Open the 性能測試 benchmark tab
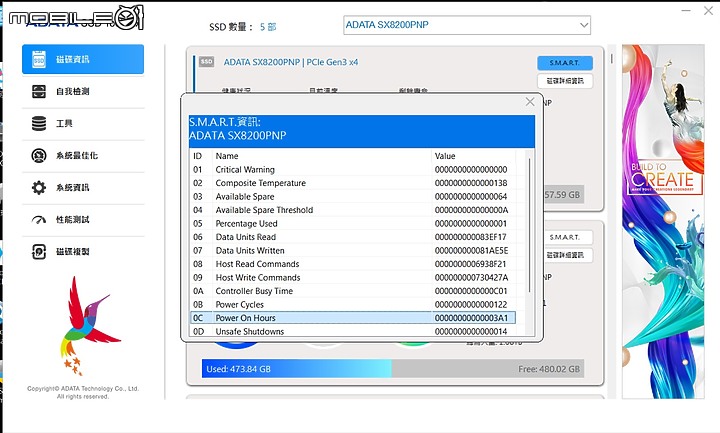The height and width of the screenshot is (433, 720). pos(83,219)
